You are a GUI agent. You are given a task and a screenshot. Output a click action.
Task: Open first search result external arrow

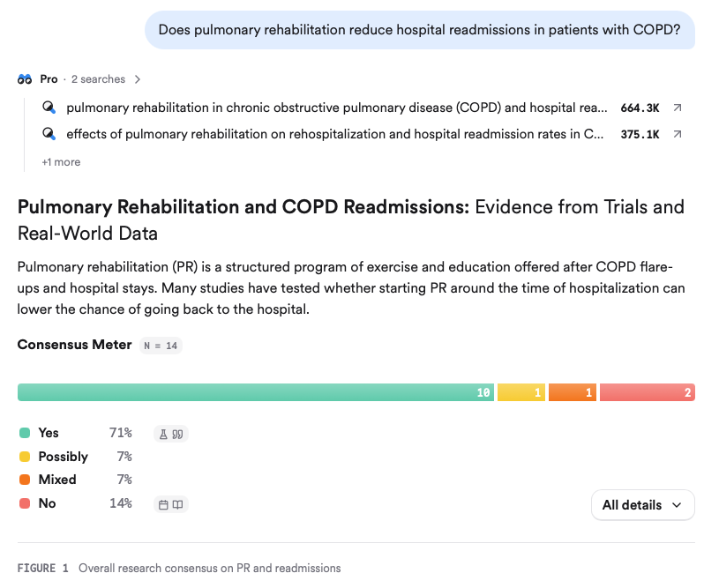[678, 108]
